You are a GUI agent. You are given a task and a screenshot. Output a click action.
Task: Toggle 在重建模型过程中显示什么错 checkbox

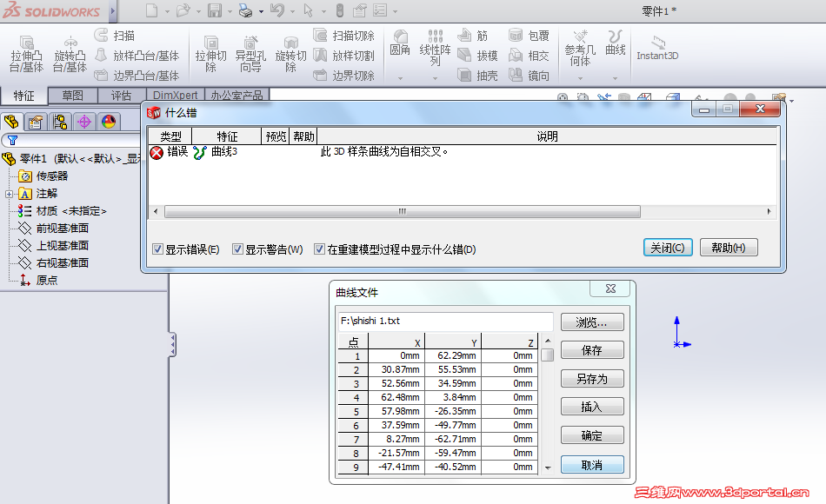(x=319, y=249)
